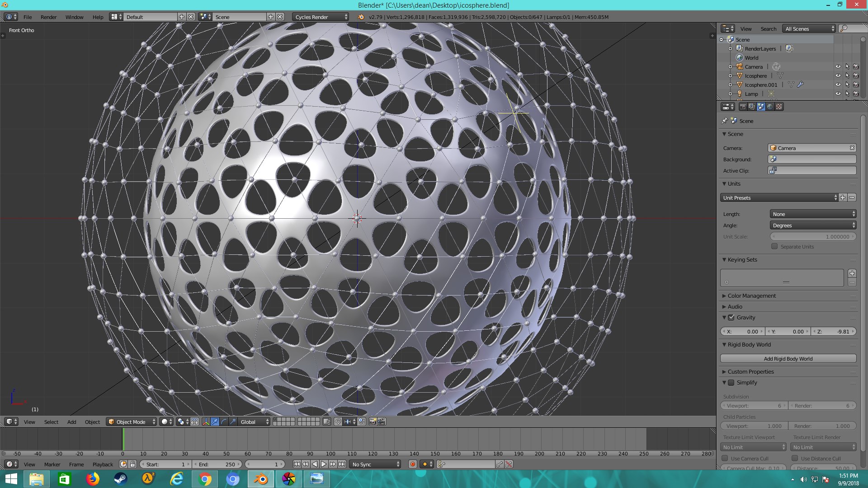Expand the Audio panel
This screenshot has width=868, height=488.
[735, 306]
